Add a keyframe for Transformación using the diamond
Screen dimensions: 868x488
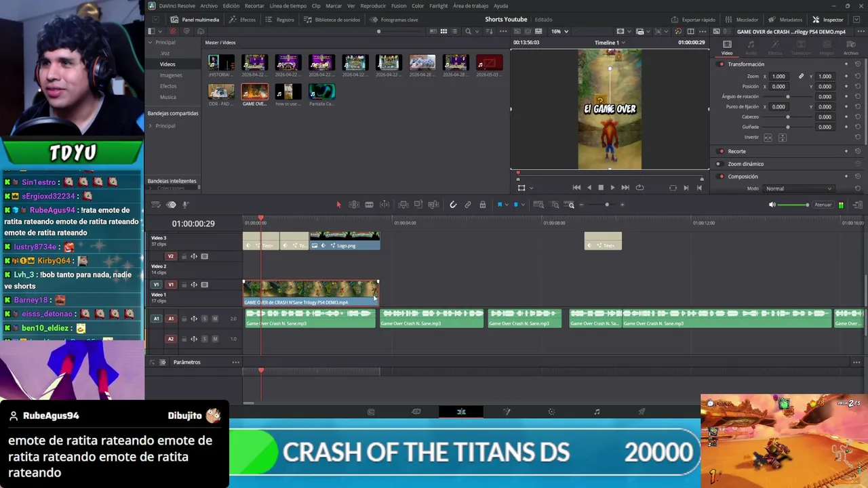(x=846, y=64)
